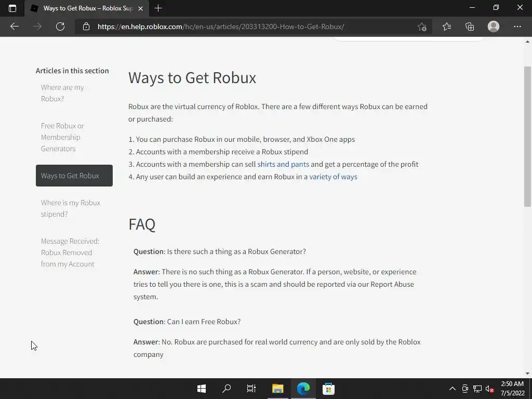
Task: Open Microsoft Store from taskbar
Action: click(x=328, y=389)
